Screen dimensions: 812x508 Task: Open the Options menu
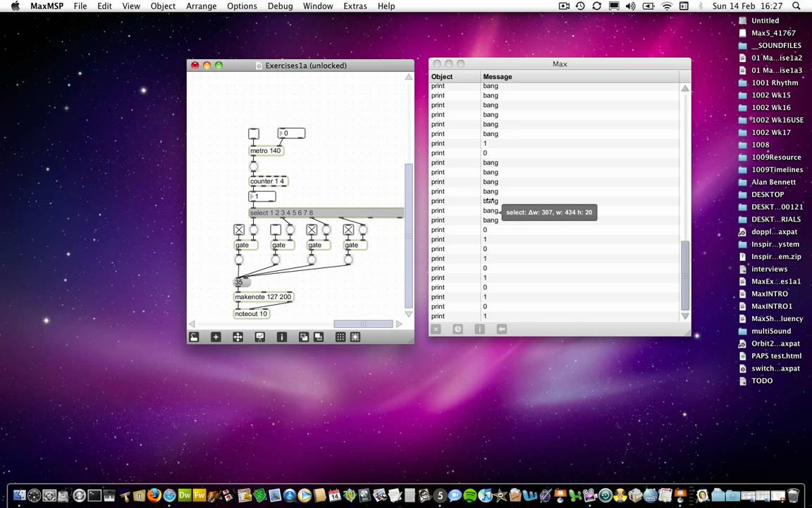click(242, 6)
